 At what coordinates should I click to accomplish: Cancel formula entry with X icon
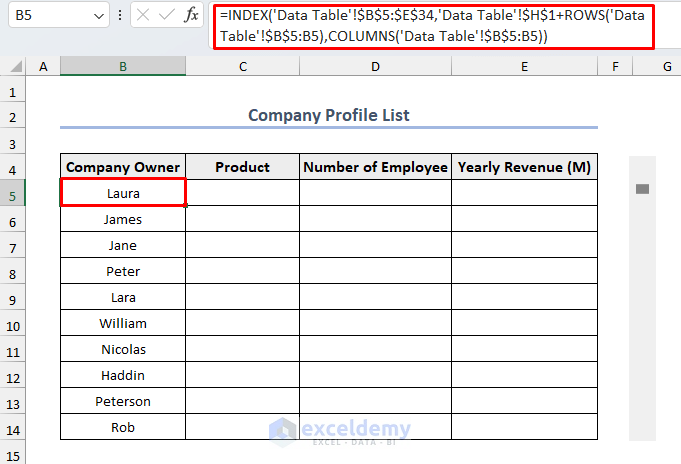[143, 16]
